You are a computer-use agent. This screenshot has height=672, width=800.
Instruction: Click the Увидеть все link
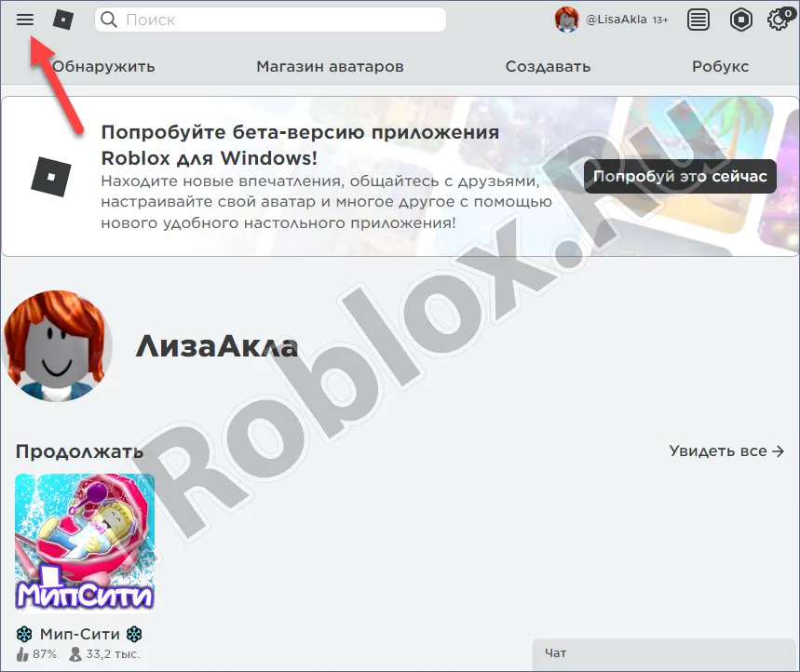[726, 451]
